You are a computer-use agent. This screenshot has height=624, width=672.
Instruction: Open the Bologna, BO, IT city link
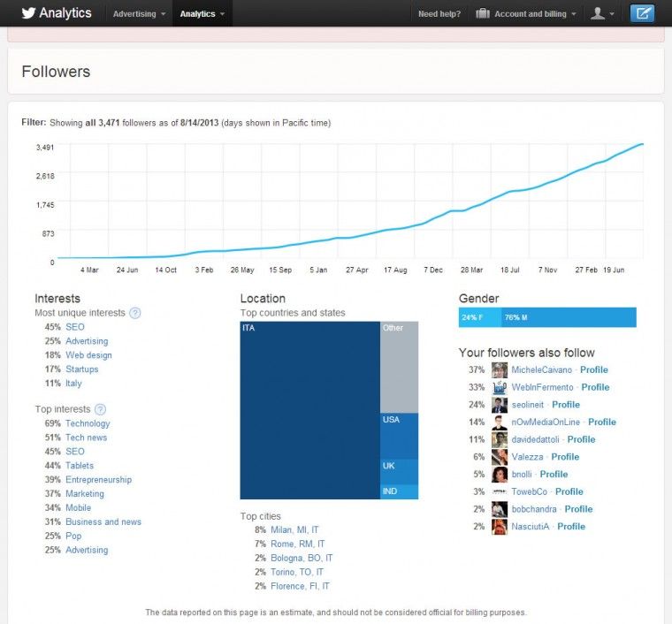tap(302, 559)
